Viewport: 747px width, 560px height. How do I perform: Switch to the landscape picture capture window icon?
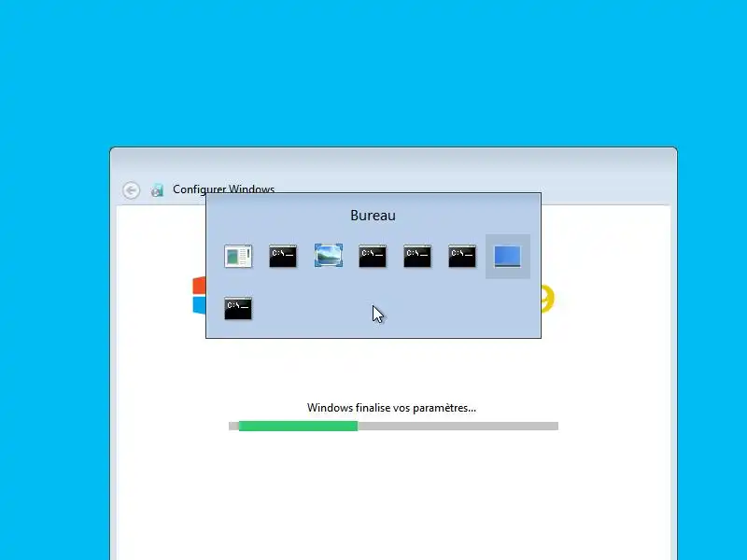329,256
